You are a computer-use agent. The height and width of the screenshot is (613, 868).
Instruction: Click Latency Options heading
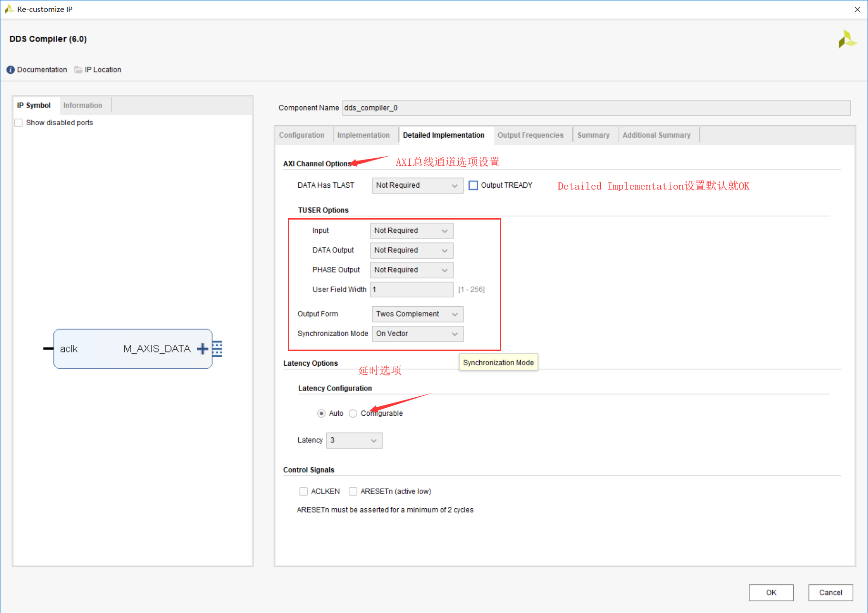311,363
